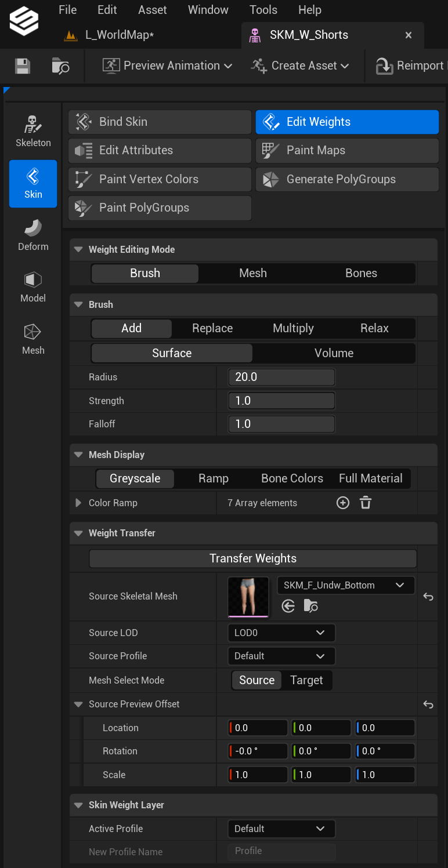The width and height of the screenshot is (448, 868).
Task: Click the save floppy disk icon
Action: pyautogui.click(x=23, y=66)
